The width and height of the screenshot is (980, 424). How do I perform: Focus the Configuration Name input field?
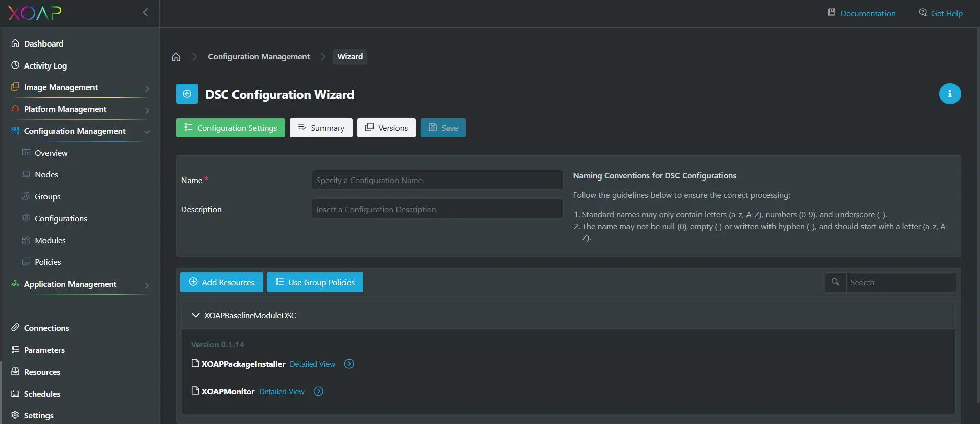(437, 180)
